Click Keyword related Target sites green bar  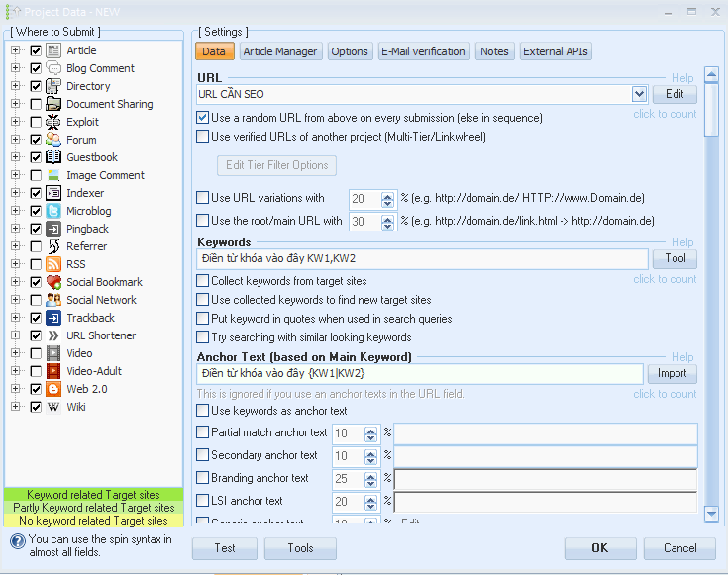click(x=93, y=494)
